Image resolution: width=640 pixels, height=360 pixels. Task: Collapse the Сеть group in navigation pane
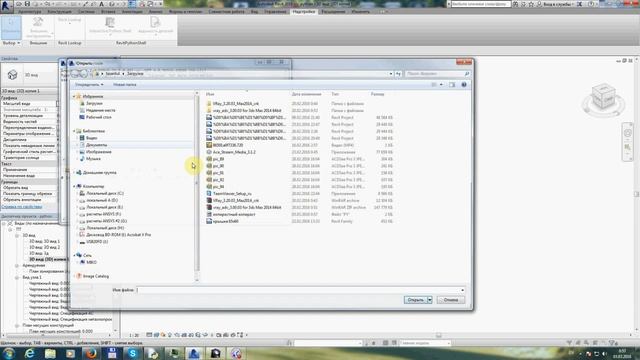(74, 255)
